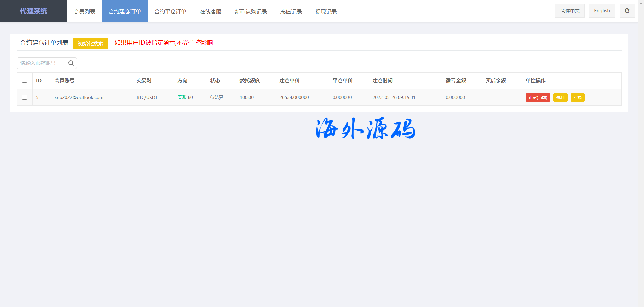The image size is (644, 307).
Task: Go to the 新币认购记录 tab
Action: (x=251, y=11)
